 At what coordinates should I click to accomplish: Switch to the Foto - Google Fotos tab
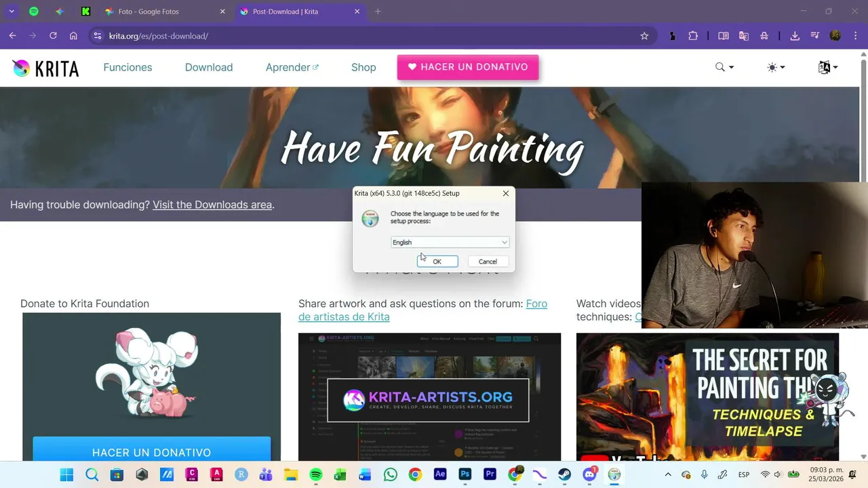(163, 12)
